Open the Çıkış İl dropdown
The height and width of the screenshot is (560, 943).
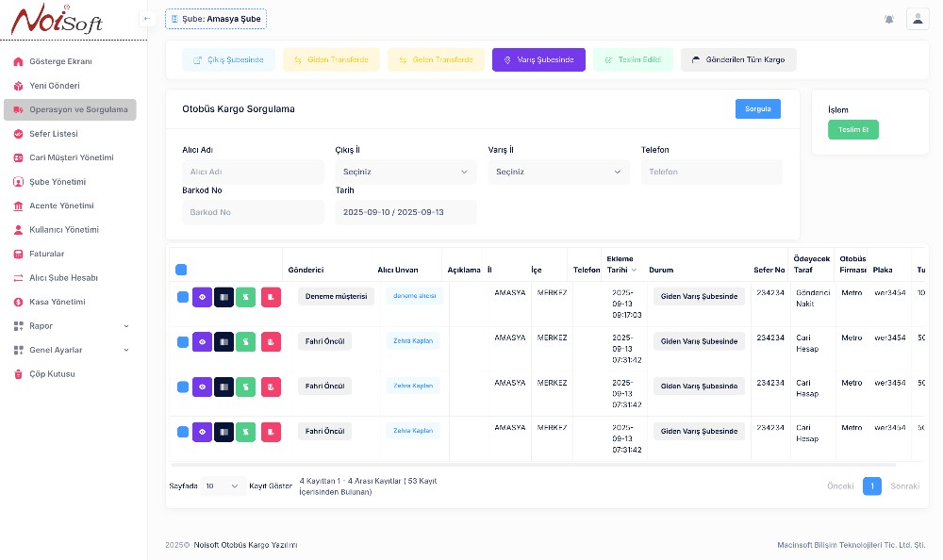pyautogui.click(x=405, y=172)
